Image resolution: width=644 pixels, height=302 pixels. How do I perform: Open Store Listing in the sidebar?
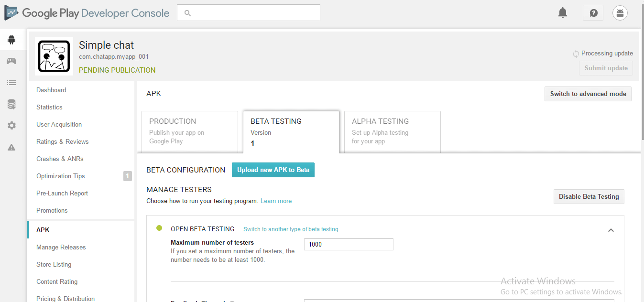point(54,264)
